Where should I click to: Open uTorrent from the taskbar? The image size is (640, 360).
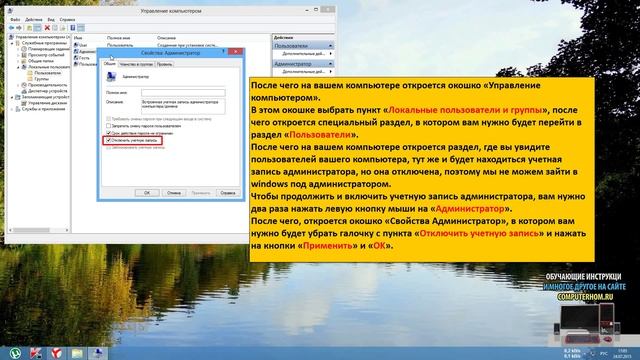click(15, 353)
